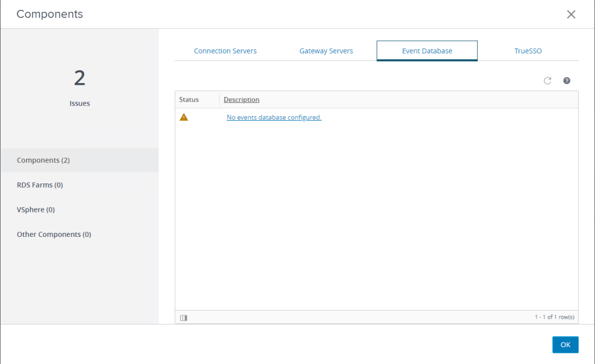This screenshot has width=595, height=364.
Task: Click the warning triangle status icon
Action: tap(184, 117)
